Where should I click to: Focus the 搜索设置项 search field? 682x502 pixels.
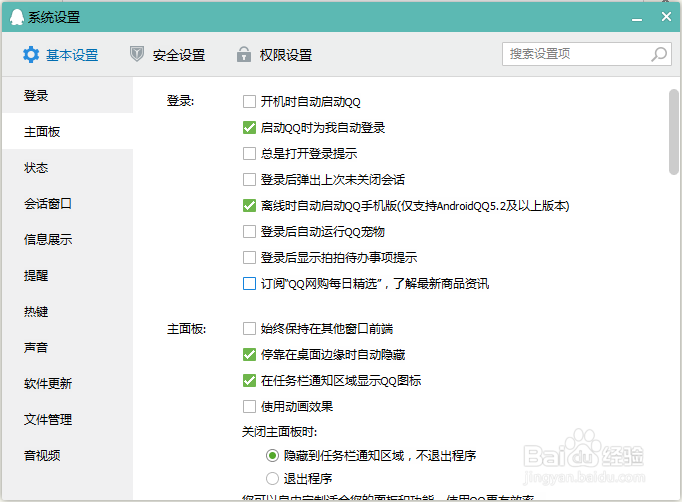click(587, 54)
